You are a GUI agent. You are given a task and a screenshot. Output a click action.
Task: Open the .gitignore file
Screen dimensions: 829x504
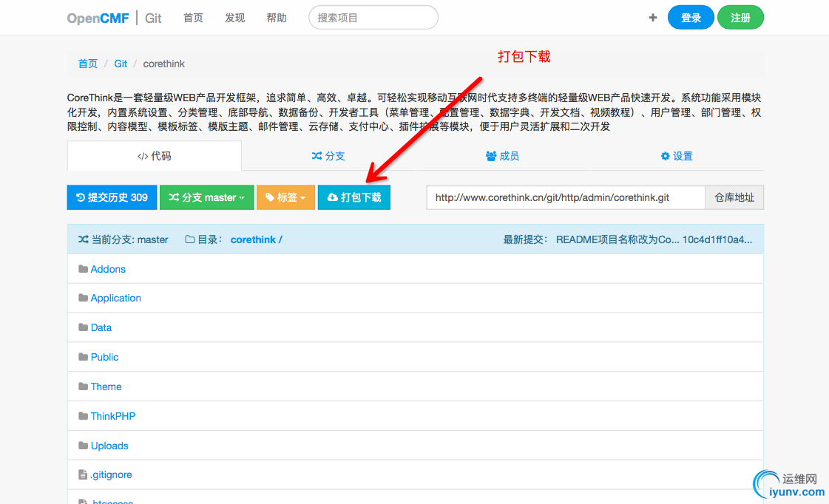pos(111,475)
